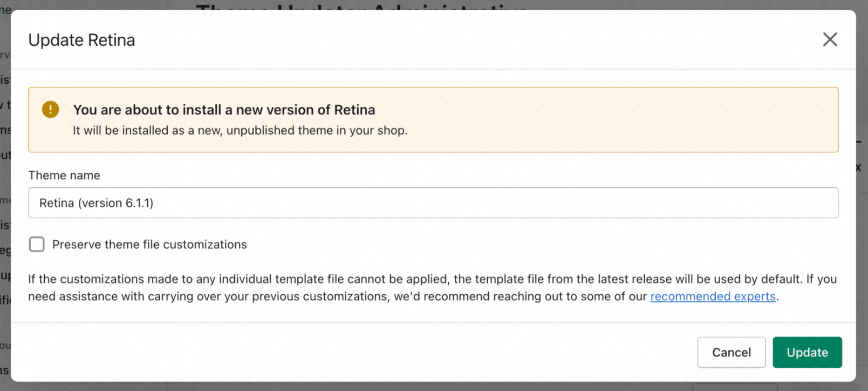Viewport: 868px width, 391px height.
Task: Select the banner heading about new Retina version
Action: click(224, 110)
